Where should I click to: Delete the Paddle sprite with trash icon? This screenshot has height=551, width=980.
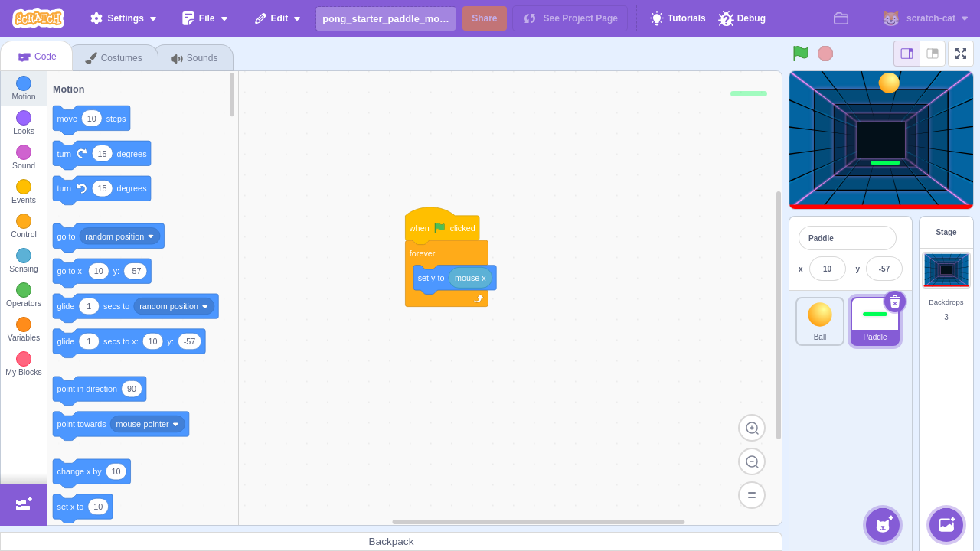(x=894, y=302)
